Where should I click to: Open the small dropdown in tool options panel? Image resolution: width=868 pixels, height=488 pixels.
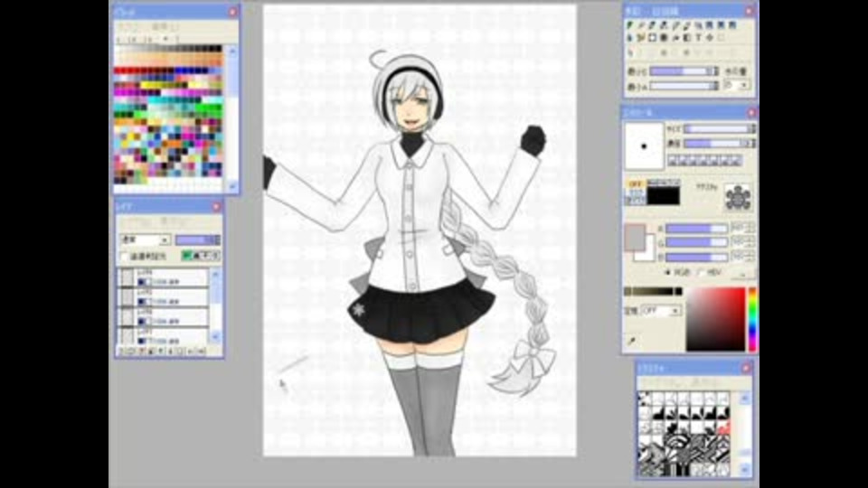coord(737,85)
